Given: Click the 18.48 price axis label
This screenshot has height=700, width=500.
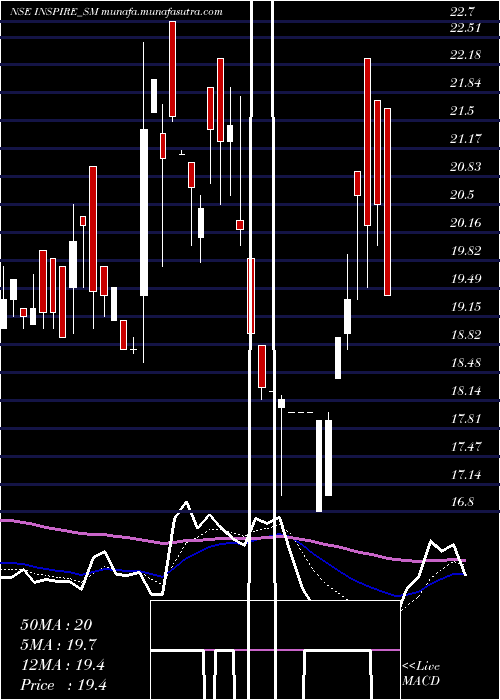Looking at the screenshot, I should coord(466,362).
